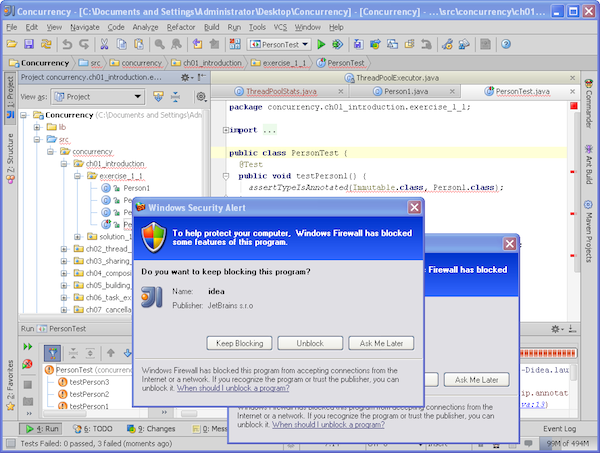Toggle the Maven Projects side panel
The height and width of the screenshot is (453, 600).
pyautogui.click(x=588, y=231)
